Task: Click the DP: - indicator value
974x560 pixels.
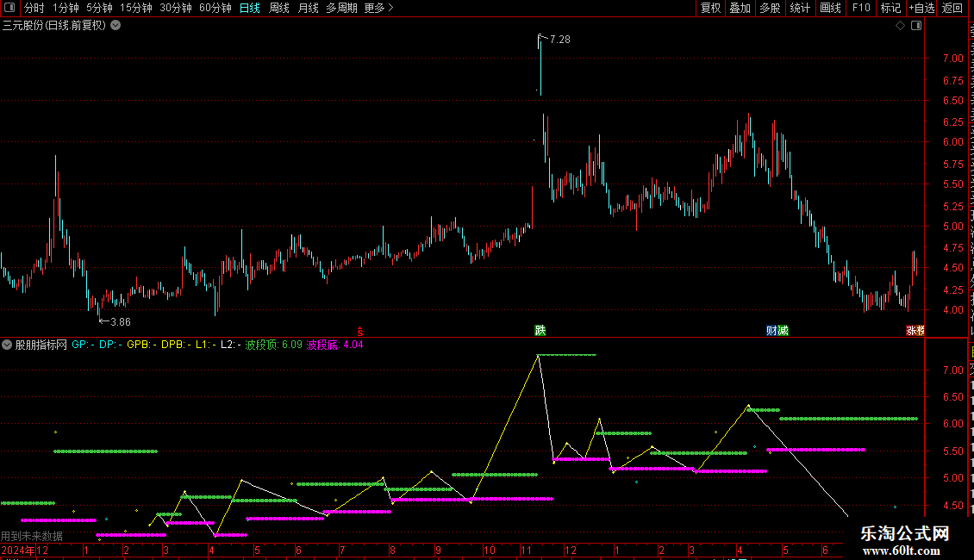Action: (110, 345)
